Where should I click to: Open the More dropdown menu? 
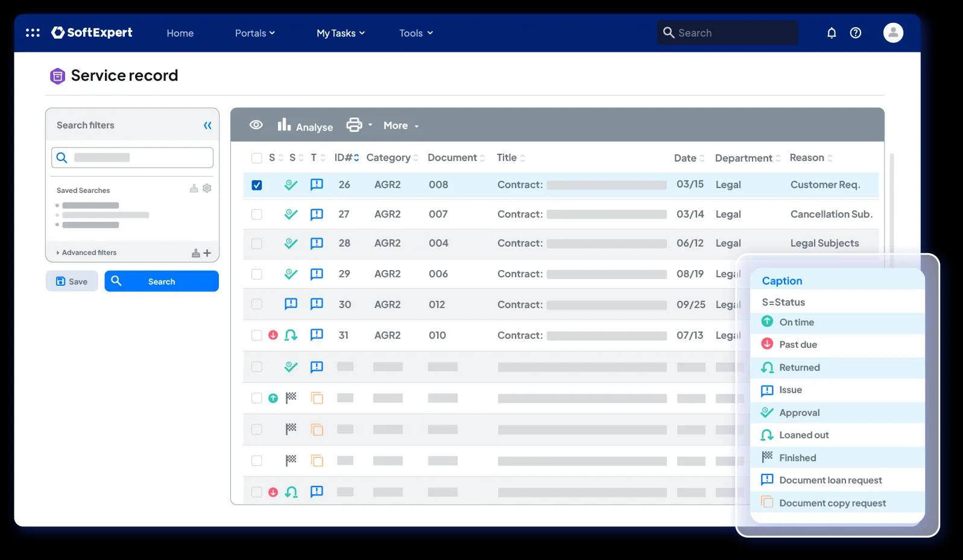401,125
